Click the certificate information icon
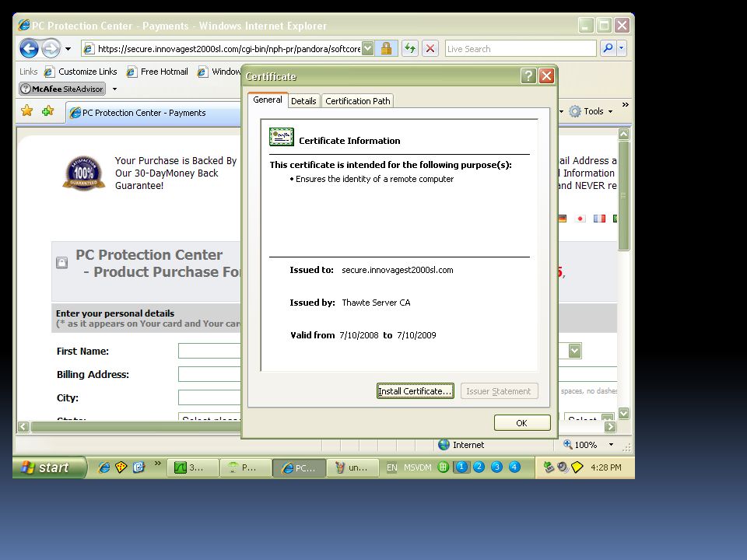Screen dimensions: 747x560 pyautogui.click(x=281, y=137)
